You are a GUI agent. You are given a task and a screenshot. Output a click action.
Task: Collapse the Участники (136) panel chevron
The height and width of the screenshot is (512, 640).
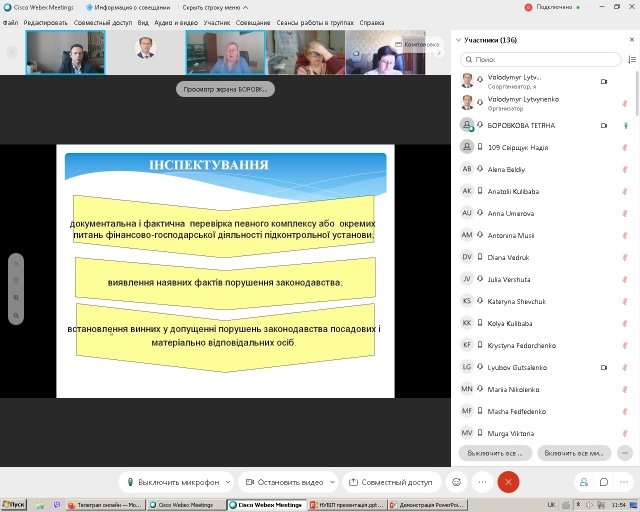click(x=458, y=40)
